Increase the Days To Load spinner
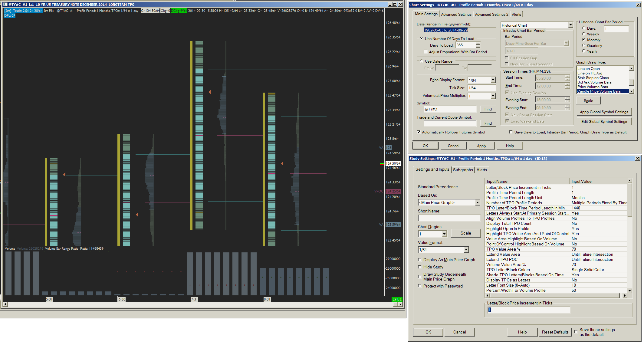Viewport: 644px width, 345px height. tap(478, 44)
